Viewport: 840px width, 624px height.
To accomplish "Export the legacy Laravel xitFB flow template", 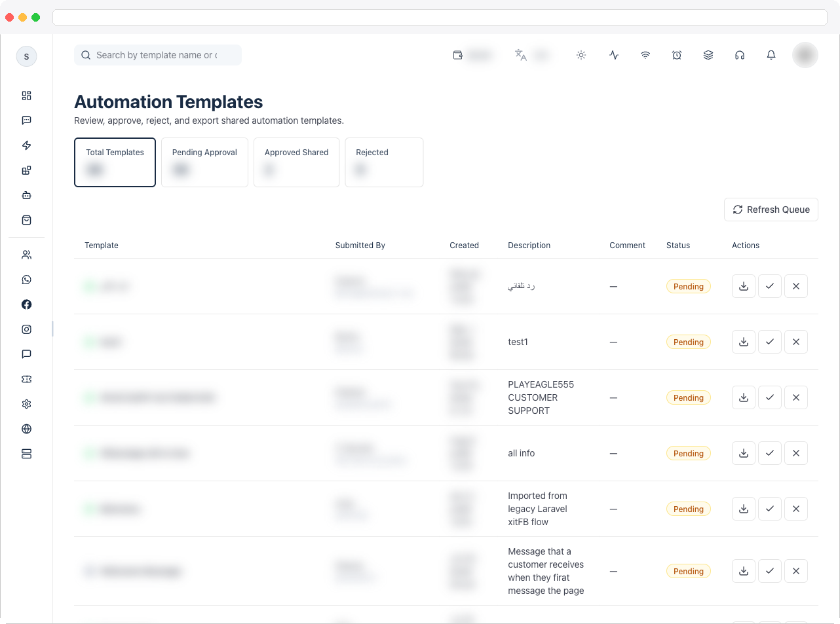I will (x=744, y=509).
